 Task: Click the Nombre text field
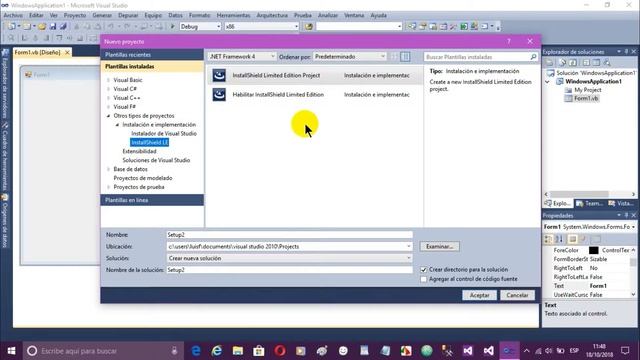(x=289, y=235)
